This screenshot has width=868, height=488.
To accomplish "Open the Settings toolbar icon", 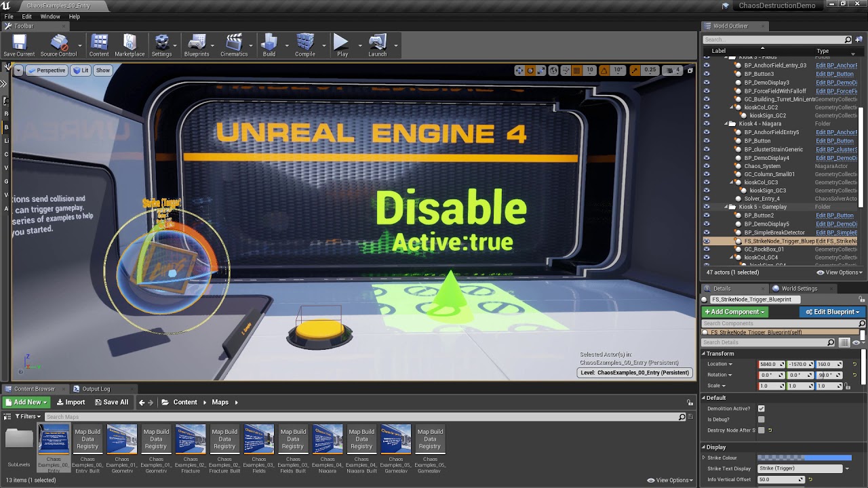I will click(x=161, y=45).
